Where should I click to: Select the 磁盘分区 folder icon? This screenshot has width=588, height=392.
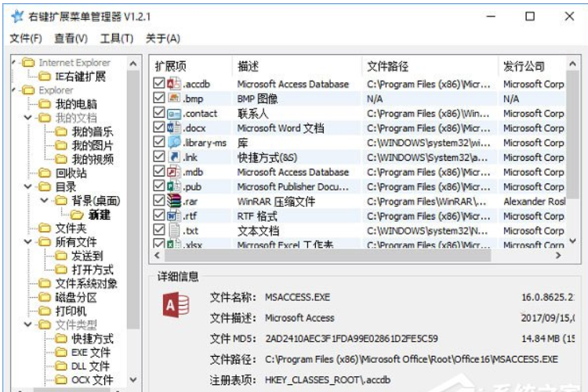coord(45,297)
